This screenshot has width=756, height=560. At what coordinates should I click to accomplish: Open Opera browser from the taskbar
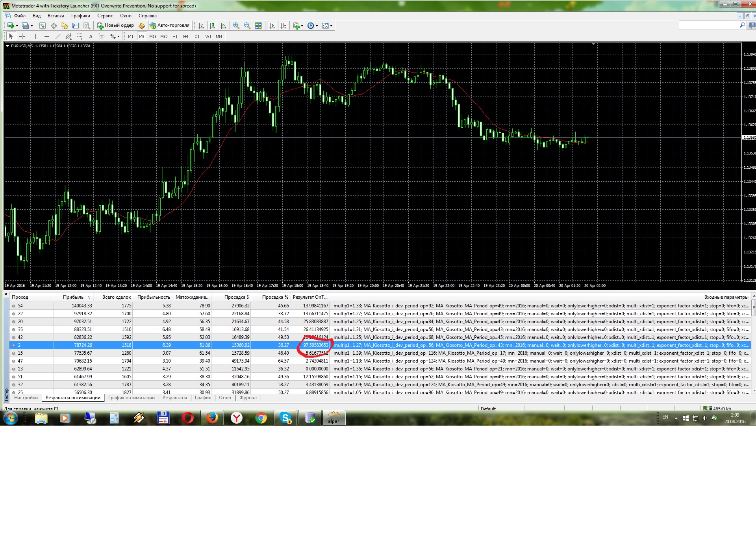(x=188, y=418)
